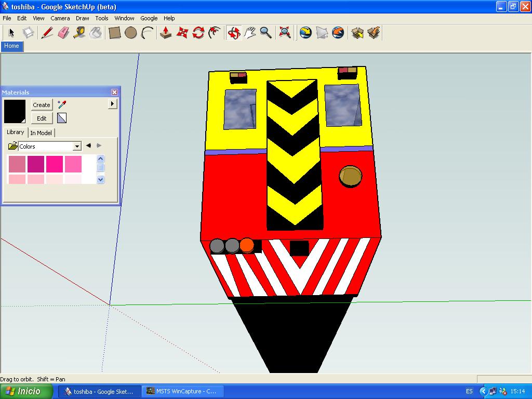The width and height of the screenshot is (532, 399).
Task: Pick the Eraser tool
Action: click(63, 33)
